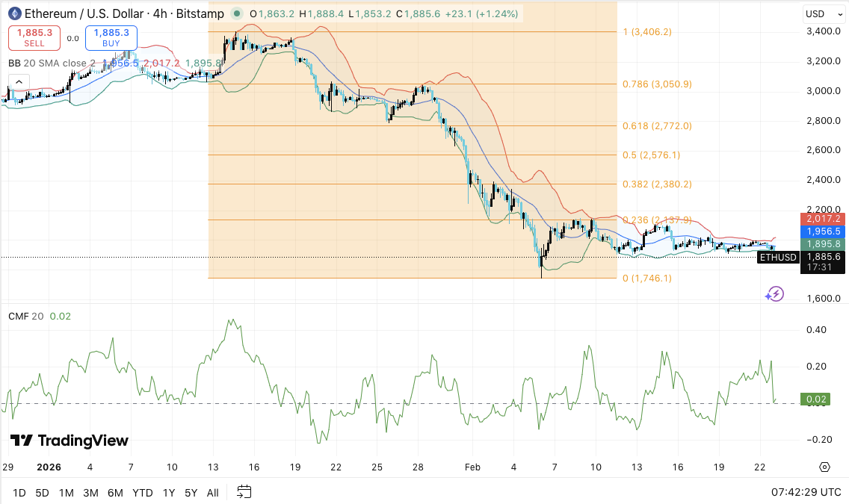Click the green market status dot

coord(237,13)
